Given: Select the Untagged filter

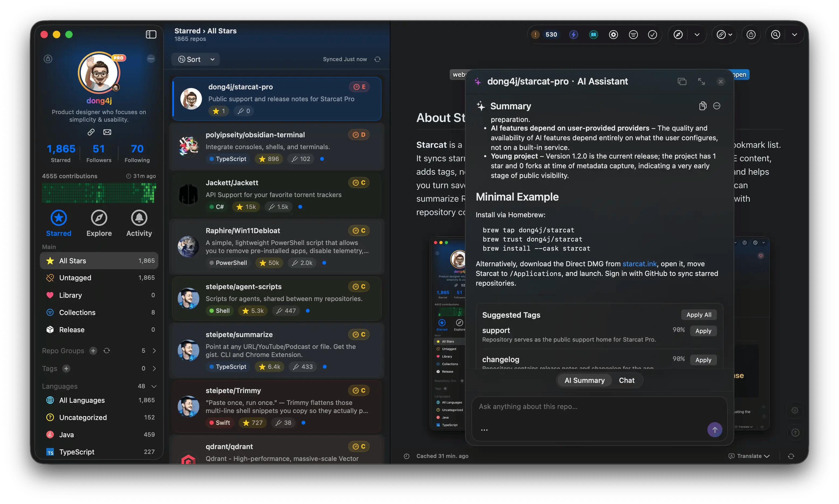Looking at the screenshot, I should [x=99, y=278].
